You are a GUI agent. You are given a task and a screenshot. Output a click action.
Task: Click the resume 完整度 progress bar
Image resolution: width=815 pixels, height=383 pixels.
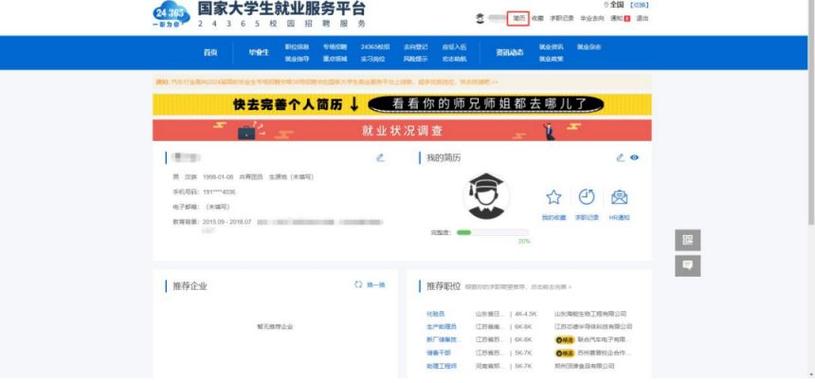(x=492, y=232)
